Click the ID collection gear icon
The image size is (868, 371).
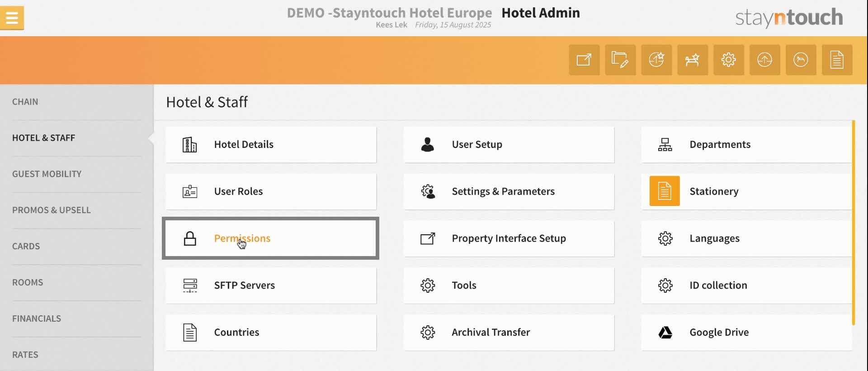(x=665, y=285)
